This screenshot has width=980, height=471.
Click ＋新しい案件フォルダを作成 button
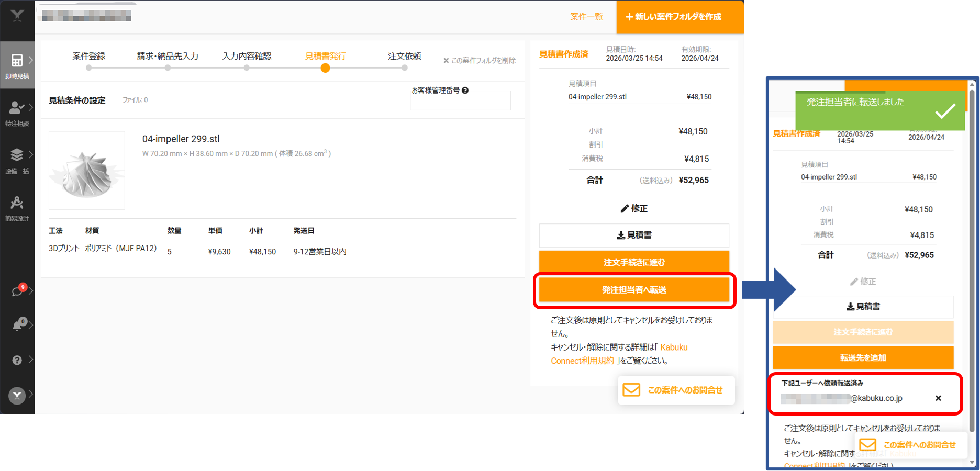tap(680, 17)
